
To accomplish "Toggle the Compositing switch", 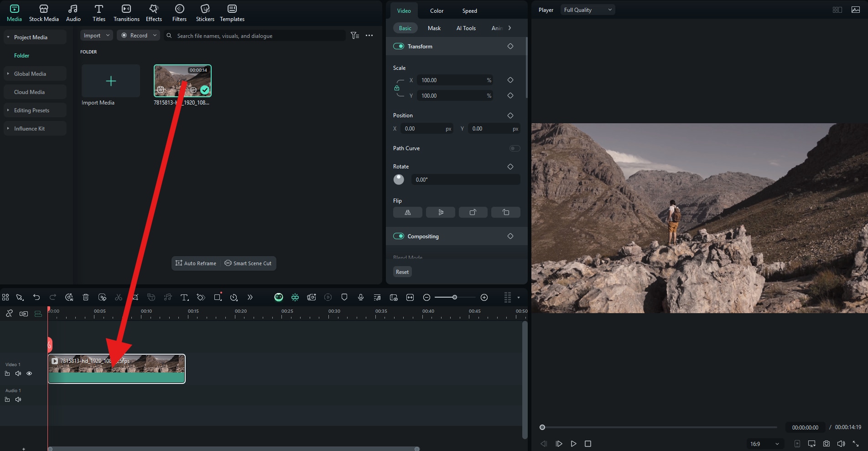I will pyautogui.click(x=399, y=236).
